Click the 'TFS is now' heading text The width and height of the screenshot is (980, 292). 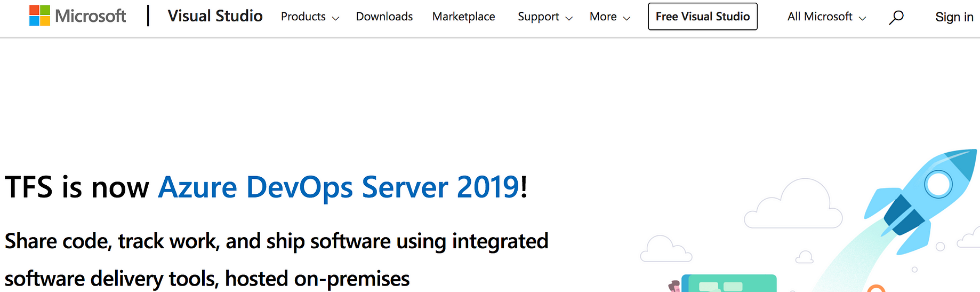(x=77, y=187)
